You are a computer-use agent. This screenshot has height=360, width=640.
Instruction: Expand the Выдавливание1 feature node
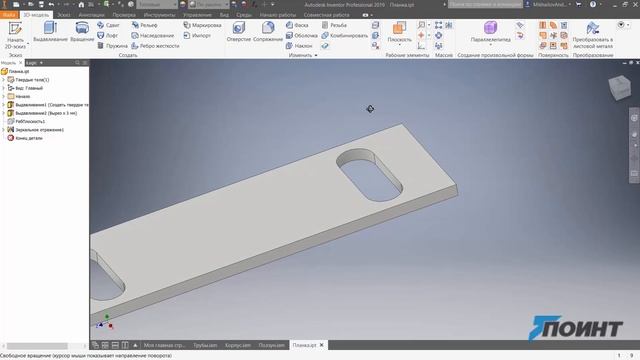[4, 104]
